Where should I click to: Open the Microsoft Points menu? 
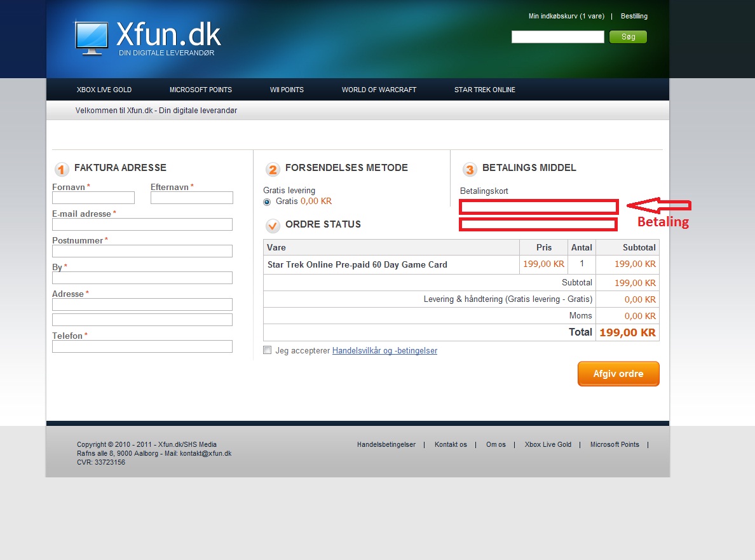click(x=201, y=90)
